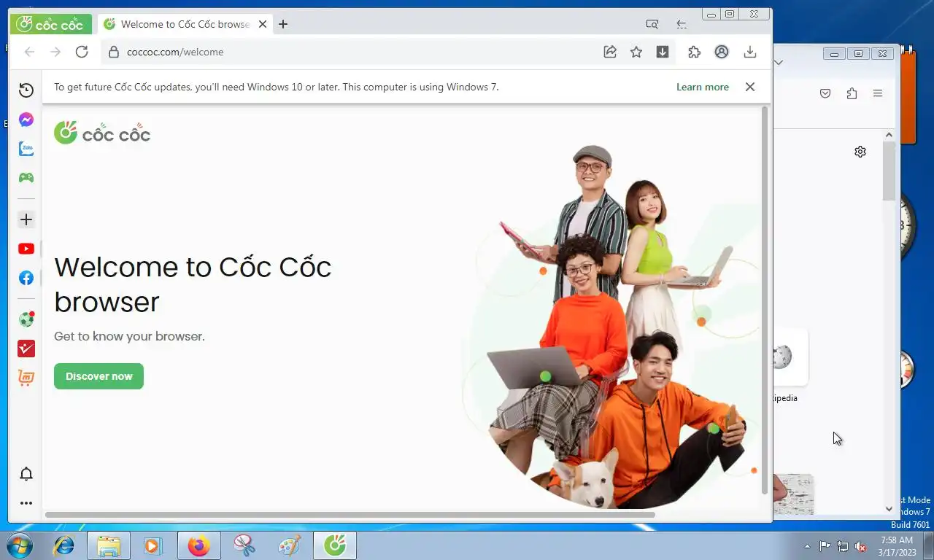The width and height of the screenshot is (934, 560).
Task: Open YouTube from the sidebar
Action: tap(26, 249)
